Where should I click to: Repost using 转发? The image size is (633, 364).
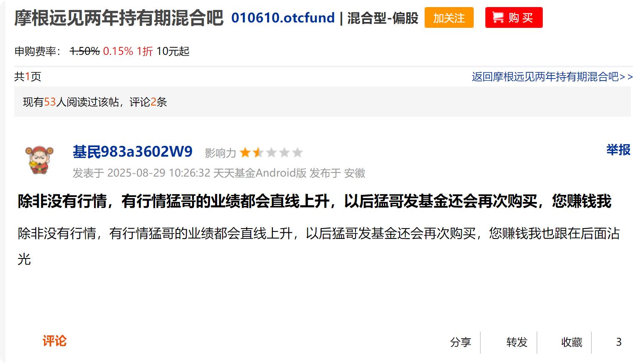click(x=517, y=342)
